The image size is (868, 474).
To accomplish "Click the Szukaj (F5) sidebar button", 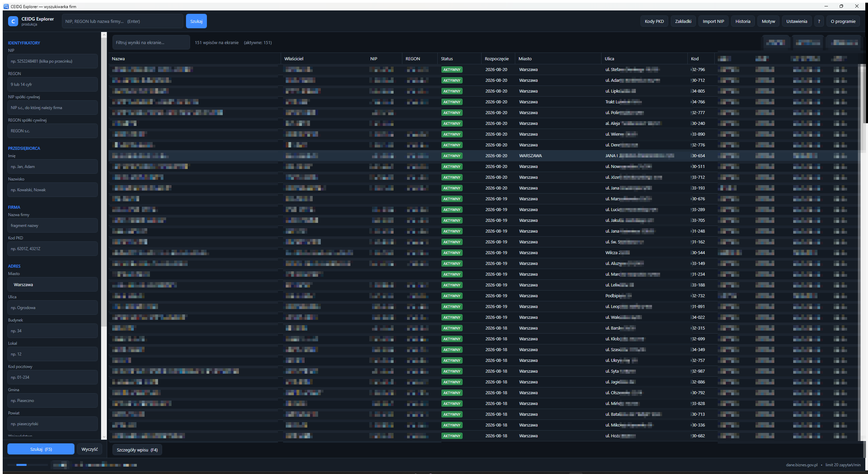I will 41,449.
